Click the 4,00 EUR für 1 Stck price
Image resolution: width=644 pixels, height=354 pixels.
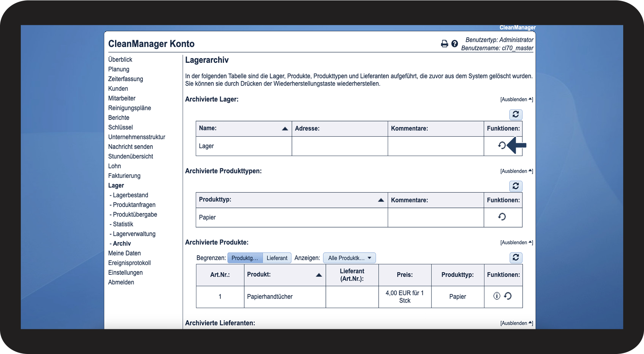pos(405,297)
